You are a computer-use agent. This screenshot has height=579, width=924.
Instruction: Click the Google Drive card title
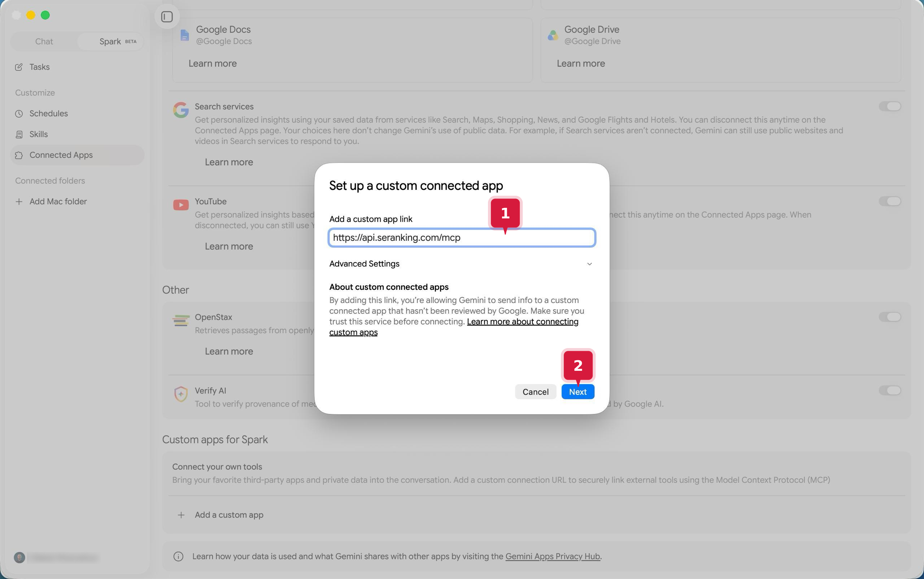592,30
